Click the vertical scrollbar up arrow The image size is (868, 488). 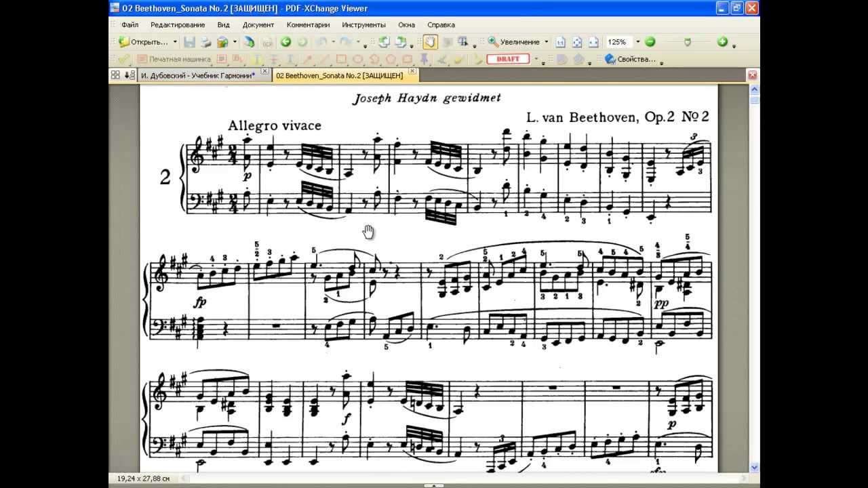754,89
